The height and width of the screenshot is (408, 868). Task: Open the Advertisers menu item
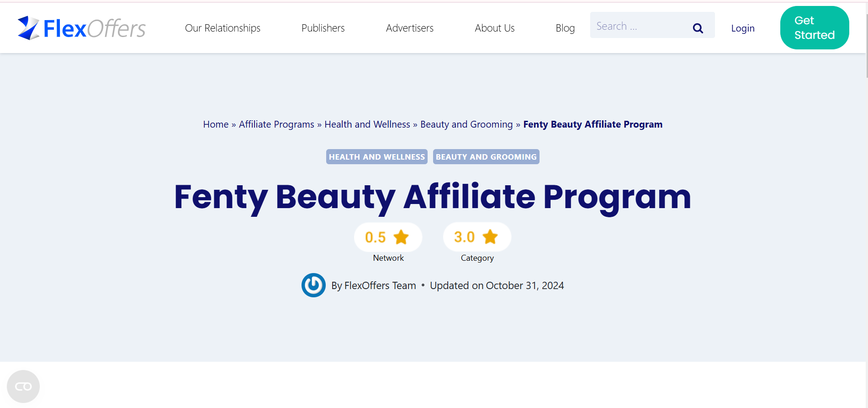(410, 28)
